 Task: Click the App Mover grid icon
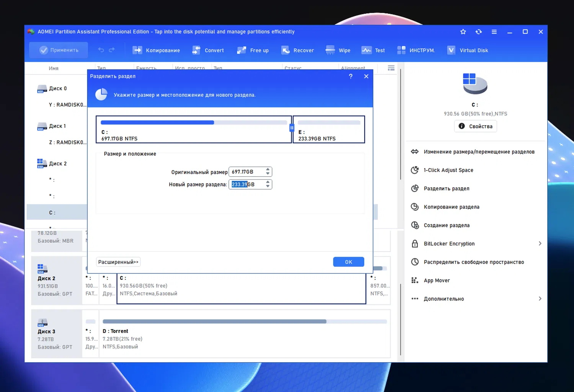pos(415,280)
